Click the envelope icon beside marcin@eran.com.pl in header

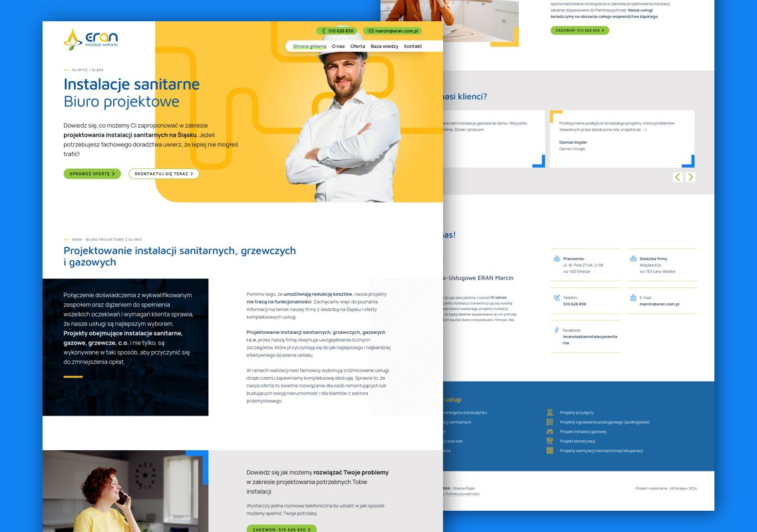(371, 31)
